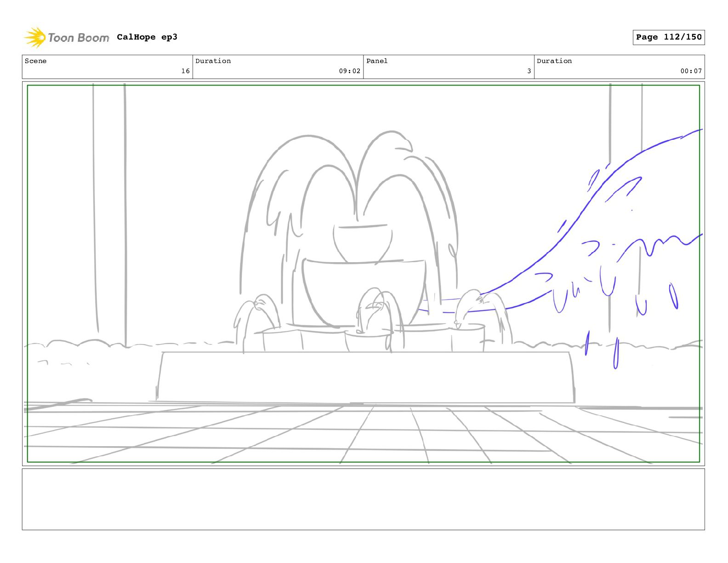Image resolution: width=728 pixels, height=563 pixels.
Task: Select the Scene header label
Action: (36, 61)
